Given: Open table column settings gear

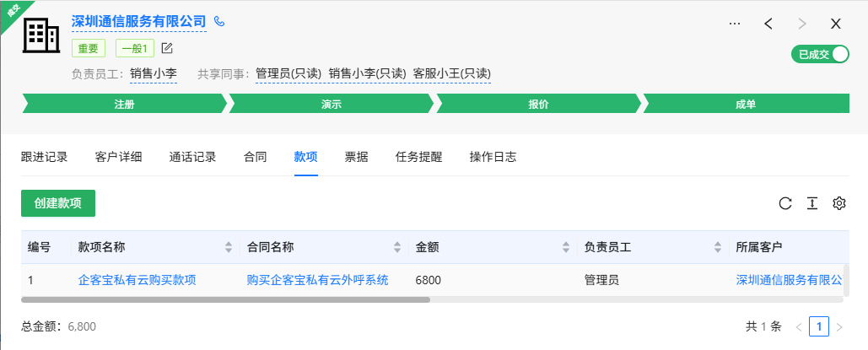Looking at the screenshot, I should click(838, 203).
